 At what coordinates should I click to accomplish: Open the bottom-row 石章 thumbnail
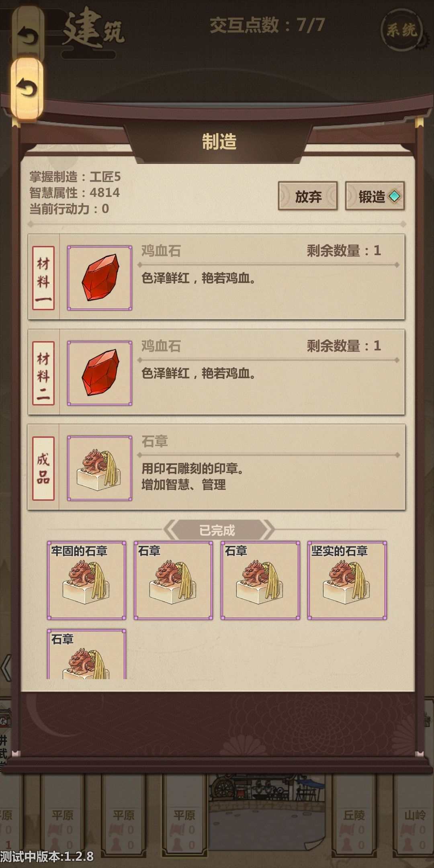click(x=86, y=654)
